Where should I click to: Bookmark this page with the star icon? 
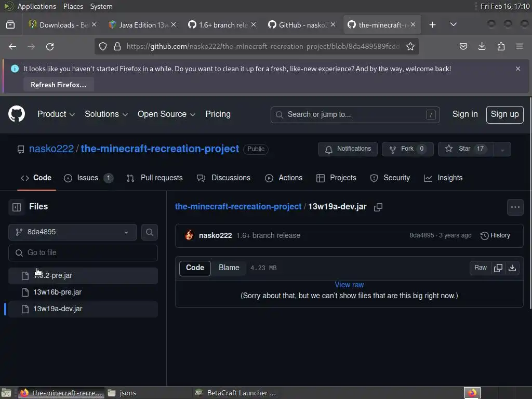[410, 46]
